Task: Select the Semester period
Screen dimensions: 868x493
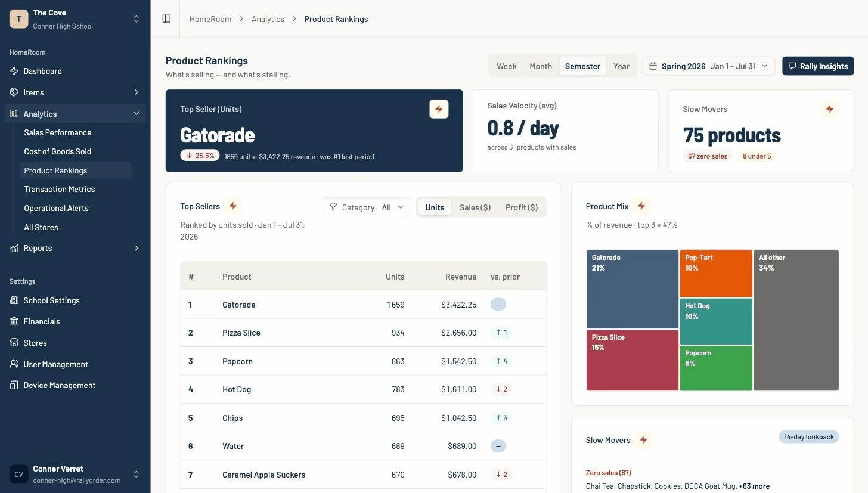Action: (x=582, y=66)
